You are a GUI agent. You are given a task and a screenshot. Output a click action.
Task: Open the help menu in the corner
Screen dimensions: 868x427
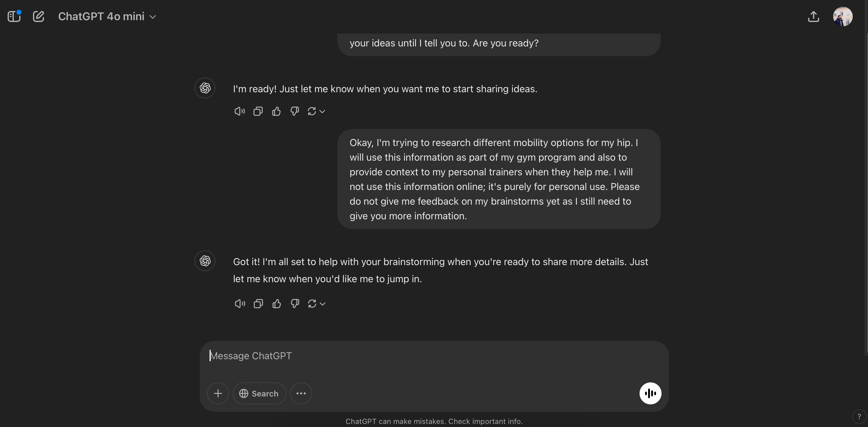point(859,416)
